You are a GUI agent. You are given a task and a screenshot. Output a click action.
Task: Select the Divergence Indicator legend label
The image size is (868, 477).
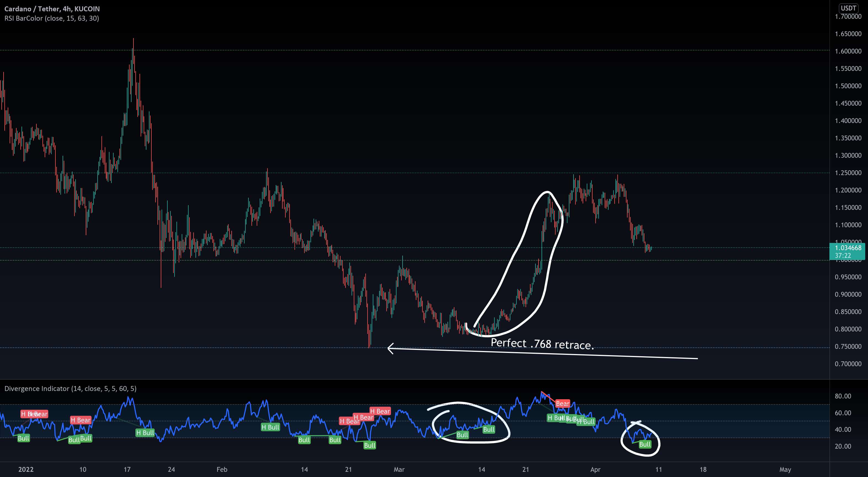[70, 389]
